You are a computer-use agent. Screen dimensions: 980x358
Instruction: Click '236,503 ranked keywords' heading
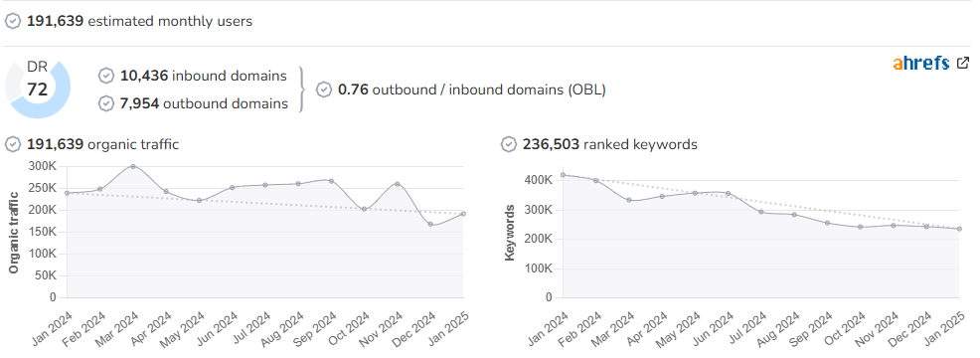pos(610,144)
